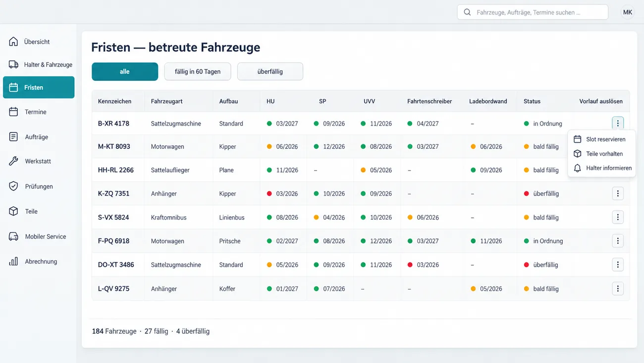This screenshot has width=644, height=363.
Task: Click the '4 überfällig' summary count
Action: click(x=193, y=331)
